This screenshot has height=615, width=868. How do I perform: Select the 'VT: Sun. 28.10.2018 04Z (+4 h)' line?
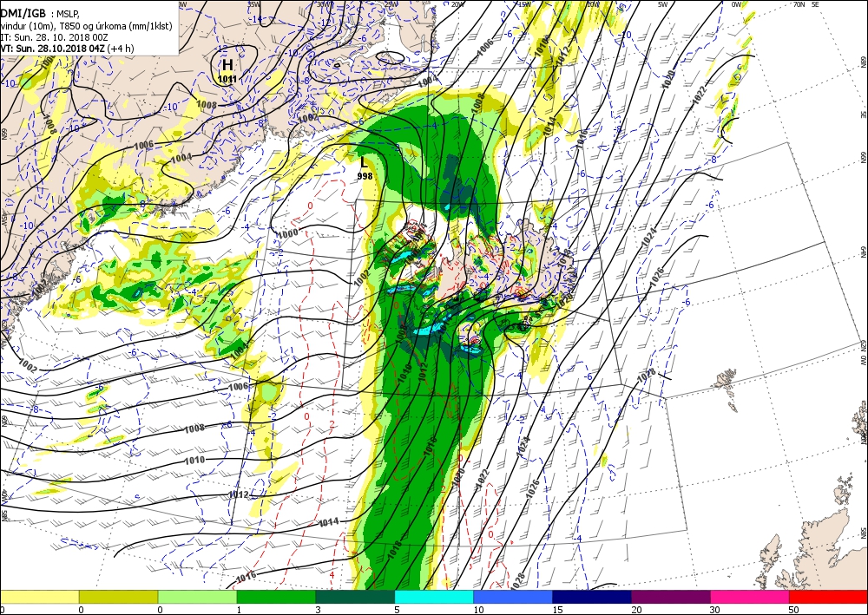(x=67, y=49)
